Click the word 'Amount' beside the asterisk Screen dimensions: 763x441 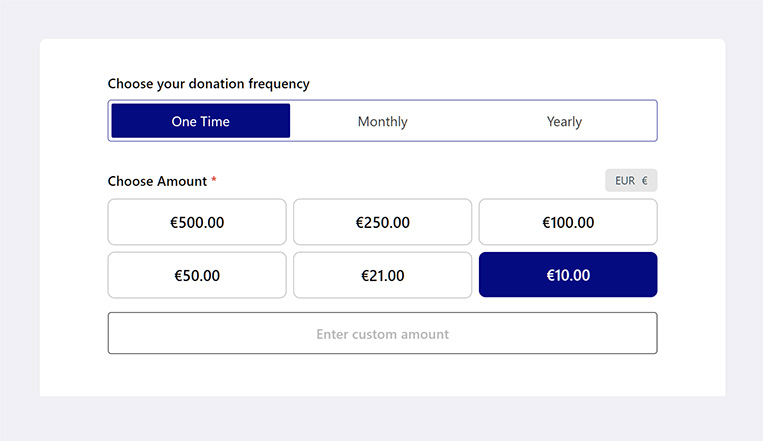tap(182, 181)
